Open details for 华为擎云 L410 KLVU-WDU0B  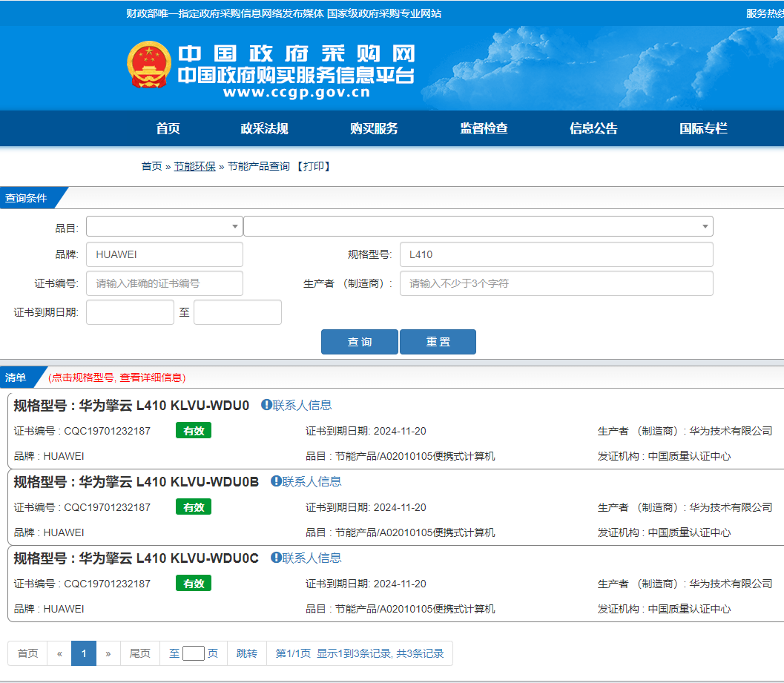point(169,482)
